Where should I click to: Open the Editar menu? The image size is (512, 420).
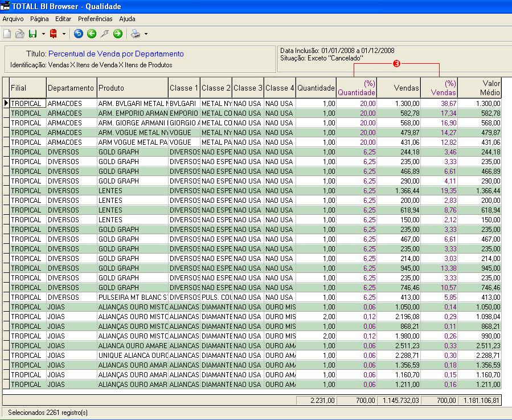point(63,19)
